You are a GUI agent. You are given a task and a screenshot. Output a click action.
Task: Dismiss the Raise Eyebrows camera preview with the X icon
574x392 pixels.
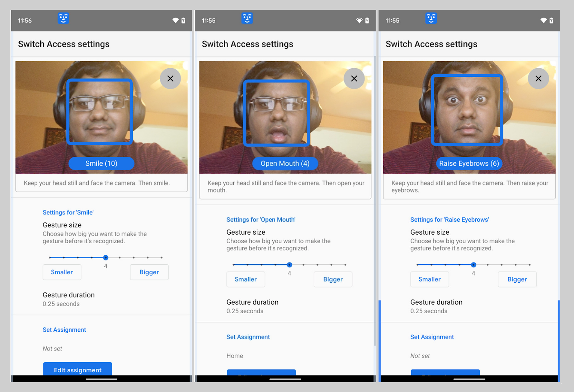(538, 79)
